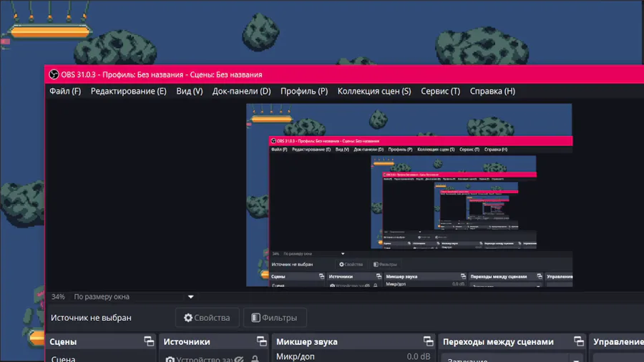Pop out the Сцены dock panel

click(x=149, y=341)
